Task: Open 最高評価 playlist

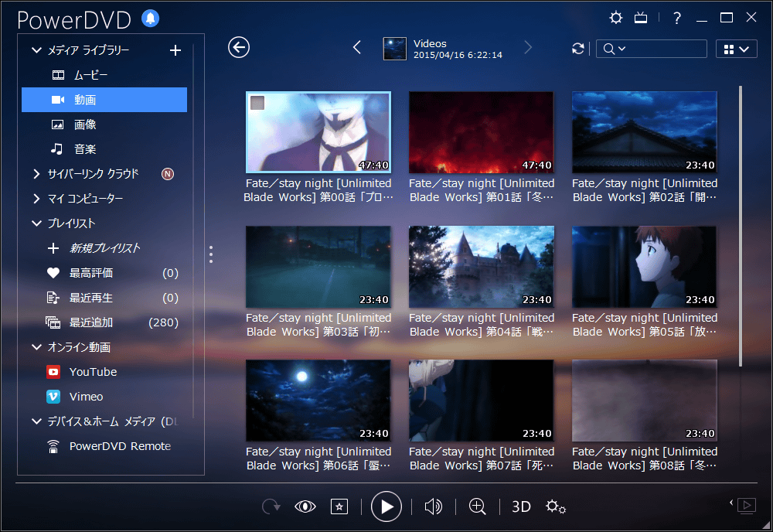Action: (104, 273)
